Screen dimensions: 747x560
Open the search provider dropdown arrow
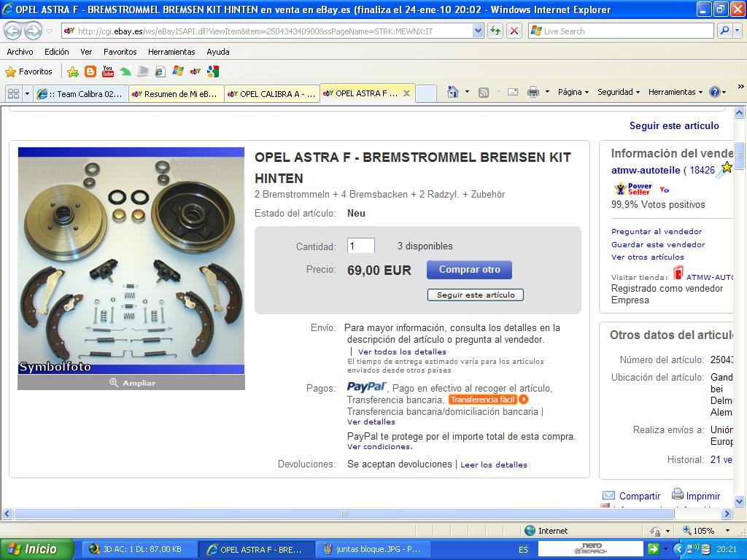[x=737, y=31]
